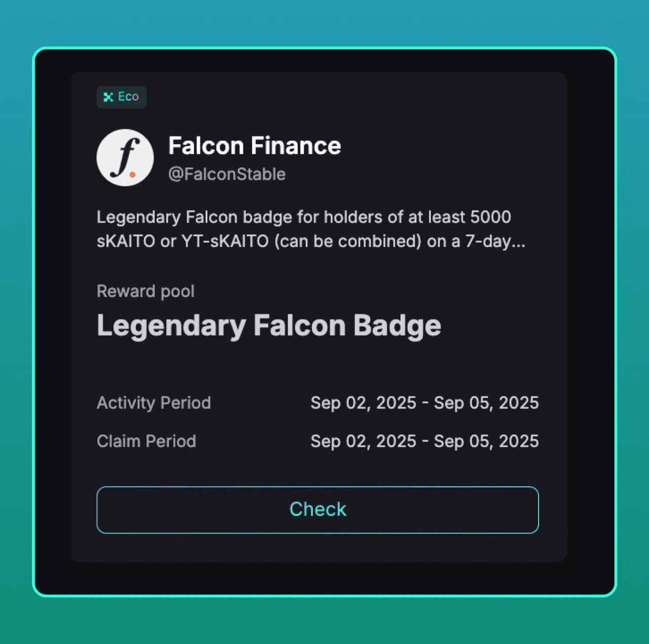Expand the truncated description ellipsis
Screen dimensions: 649x644
(518, 241)
